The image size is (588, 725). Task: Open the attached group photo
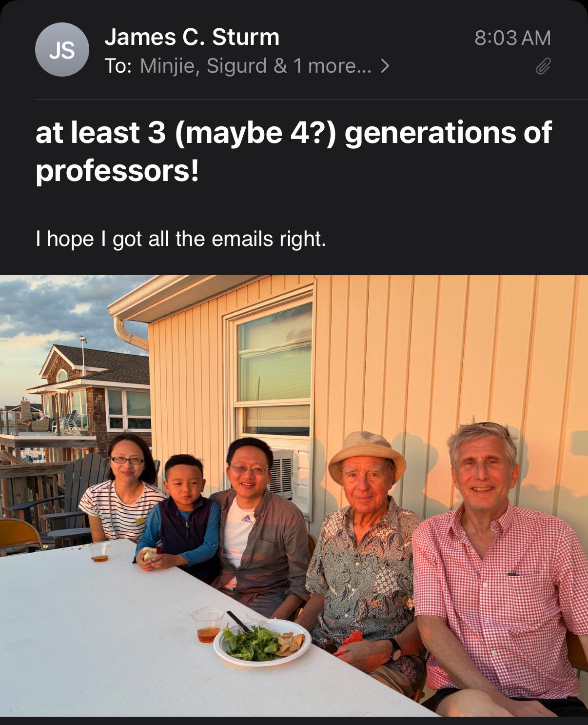[x=294, y=496]
